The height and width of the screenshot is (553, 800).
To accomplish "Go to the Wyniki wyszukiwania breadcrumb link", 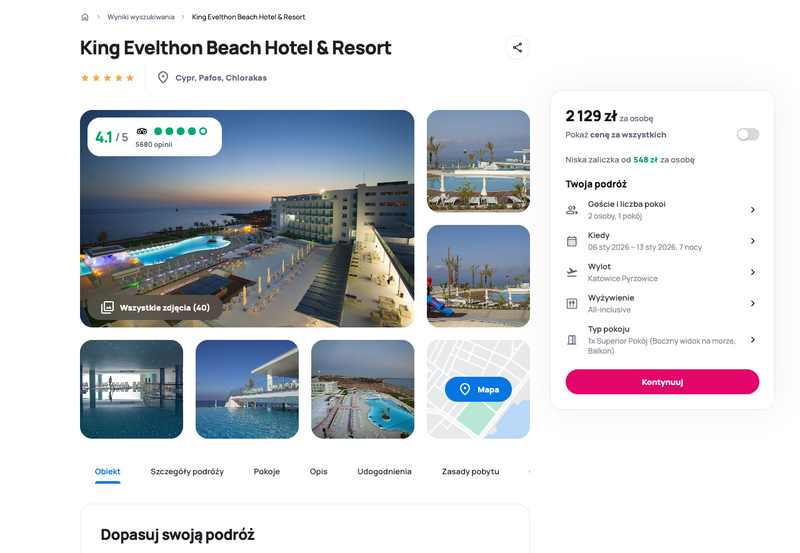I will tap(141, 17).
